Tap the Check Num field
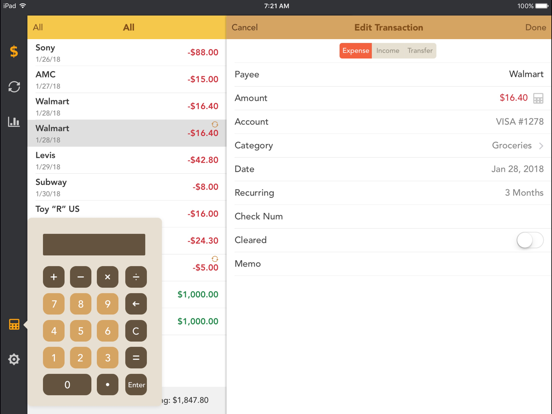This screenshot has width=552, height=414. (x=389, y=217)
